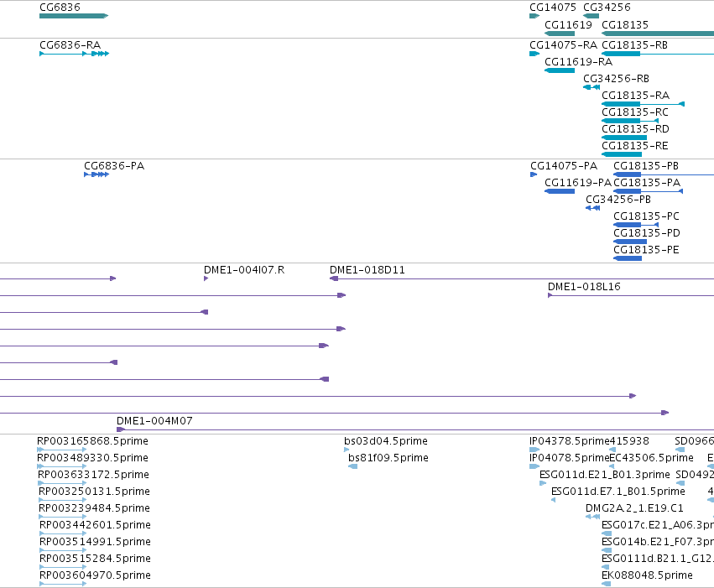Select the CG6836 gene label
The height and width of the screenshot is (588, 714).
[x=60, y=8]
